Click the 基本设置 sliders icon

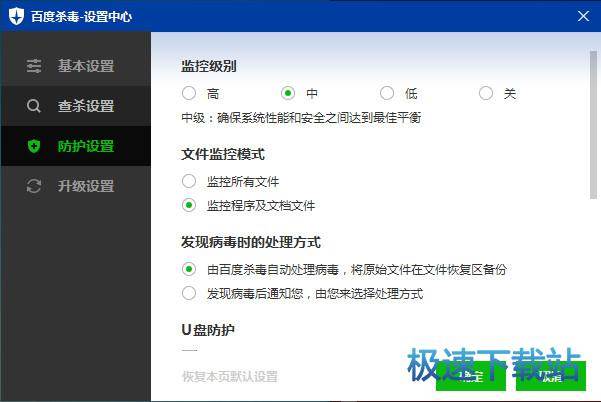pyautogui.click(x=34, y=66)
